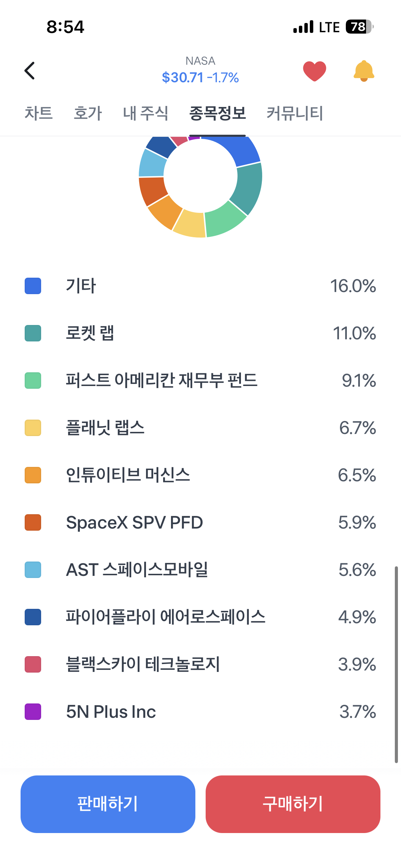The height and width of the screenshot is (868, 401).
Task: Click the teal 로켓 랩 swatch
Action: click(x=33, y=333)
